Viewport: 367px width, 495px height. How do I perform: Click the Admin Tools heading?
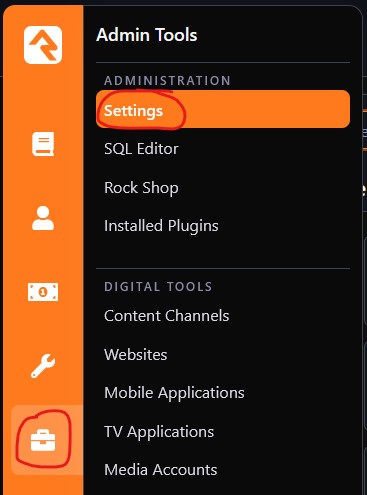point(147,35)
